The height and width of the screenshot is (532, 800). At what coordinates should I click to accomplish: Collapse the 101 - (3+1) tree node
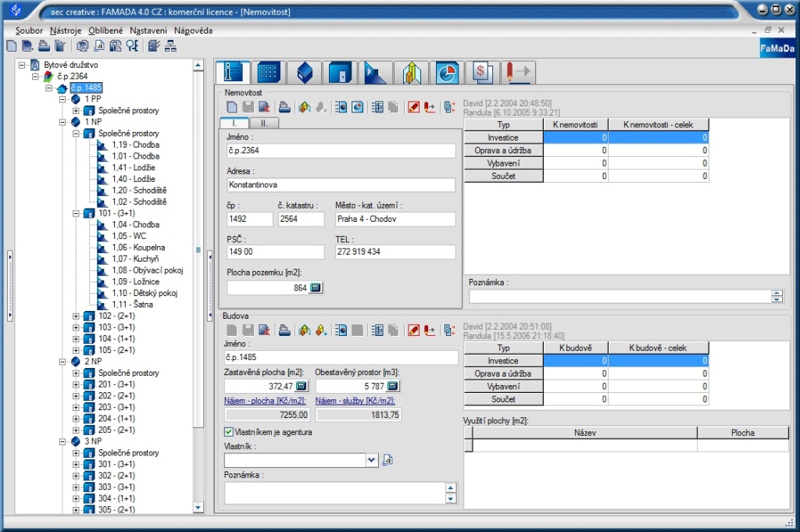(77, 213)
